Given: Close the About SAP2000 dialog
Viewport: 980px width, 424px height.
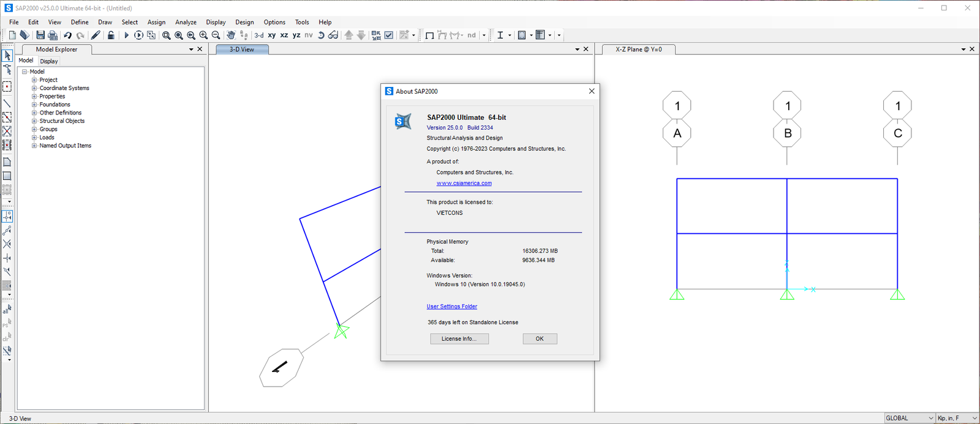Looking at the screenshot, I should (592, 91).
